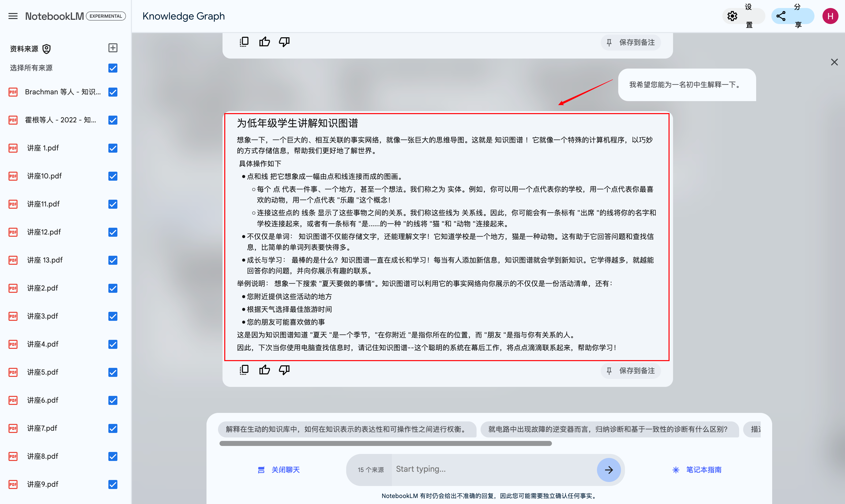
Task: Click PDF icon of 讲座7.pdf
Action: click(13, 428)
